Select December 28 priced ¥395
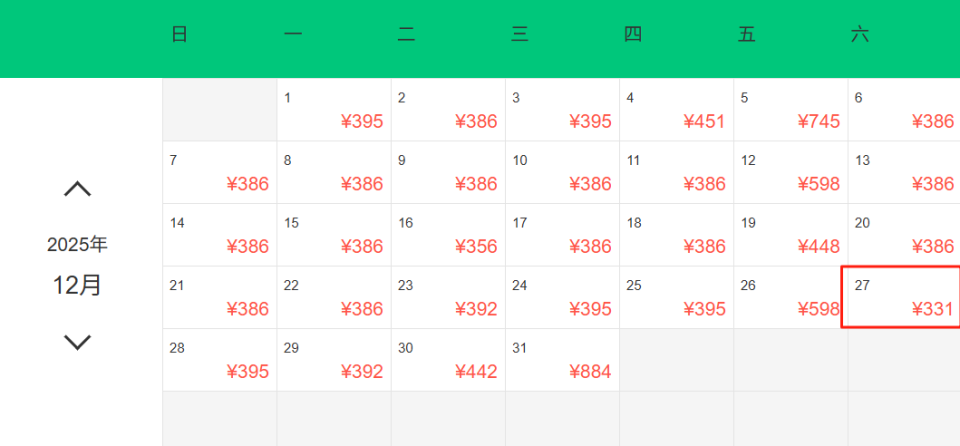Viewport: 960px width, 446px height. point(220,360)
